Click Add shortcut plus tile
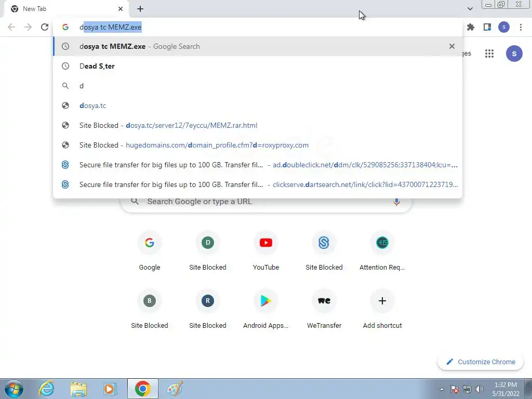532x399 pixels. (x=382, y=310)
